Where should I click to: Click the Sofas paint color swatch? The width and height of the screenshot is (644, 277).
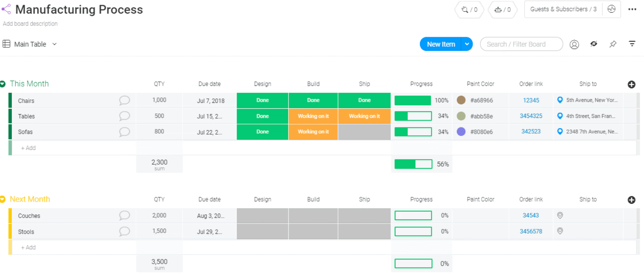(x=461, y=132)
